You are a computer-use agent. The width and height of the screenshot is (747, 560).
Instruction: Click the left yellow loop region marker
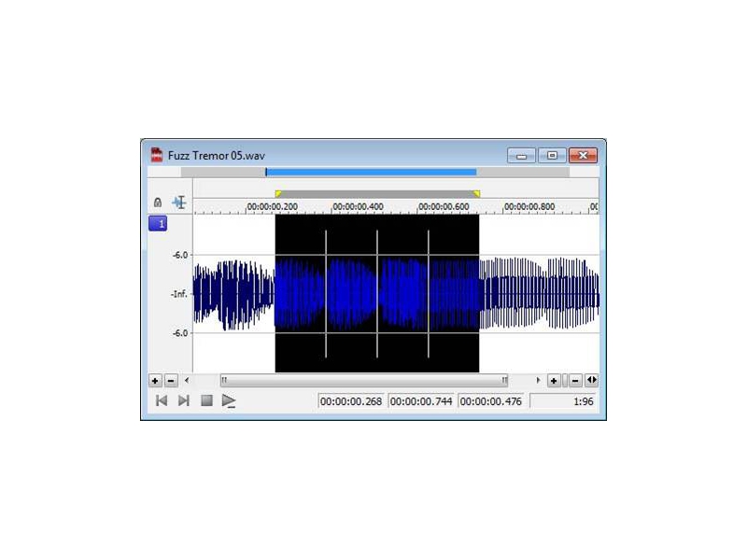point(277,194)
